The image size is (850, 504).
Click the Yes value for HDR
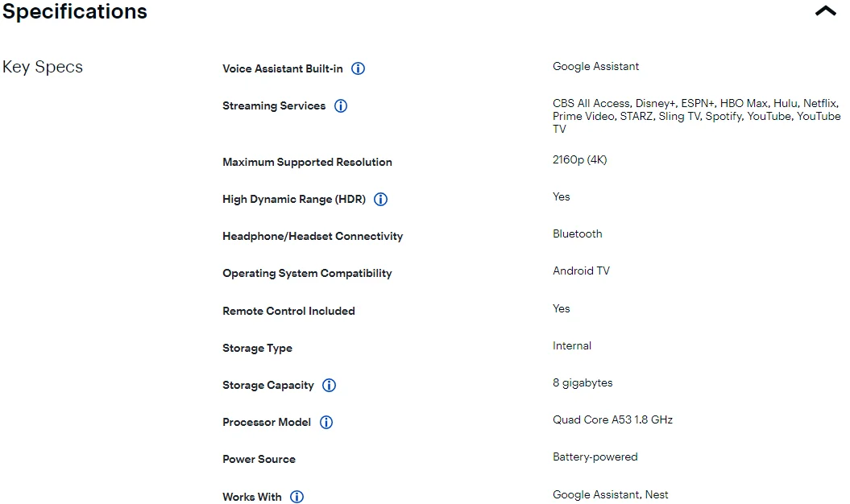coord(561,196)
